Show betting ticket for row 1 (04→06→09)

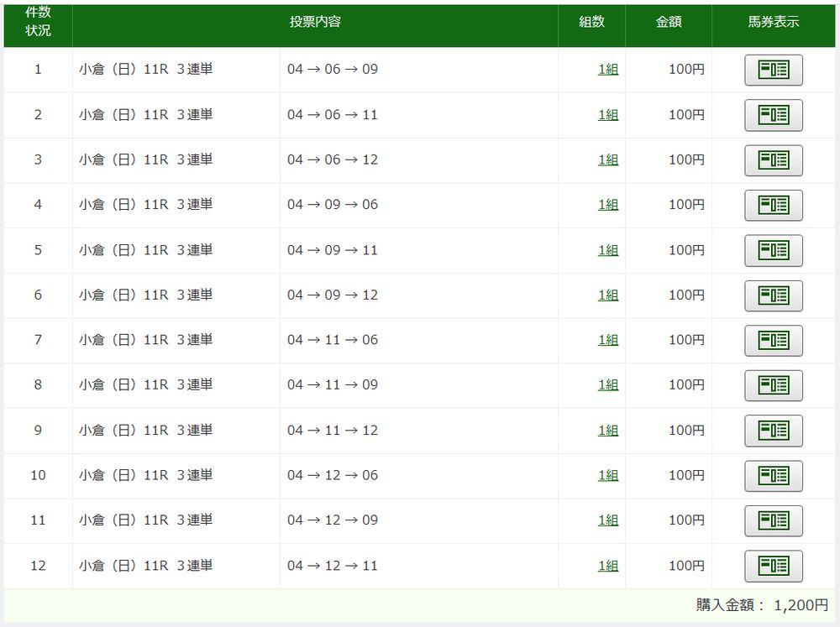(773, 70)
